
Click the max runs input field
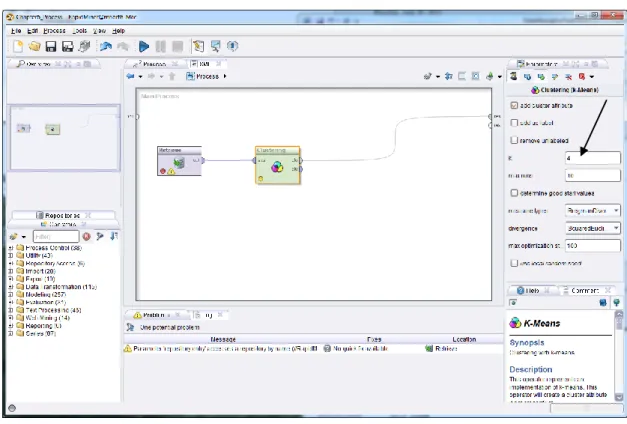pyautogui.click(x=593, y=175)
